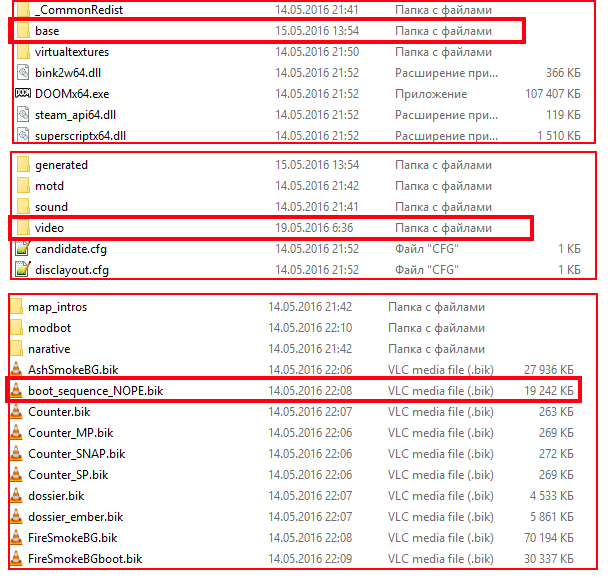Click the virtualtextures folder icon
Screen dimensions: 613x581
pos(23,52)
